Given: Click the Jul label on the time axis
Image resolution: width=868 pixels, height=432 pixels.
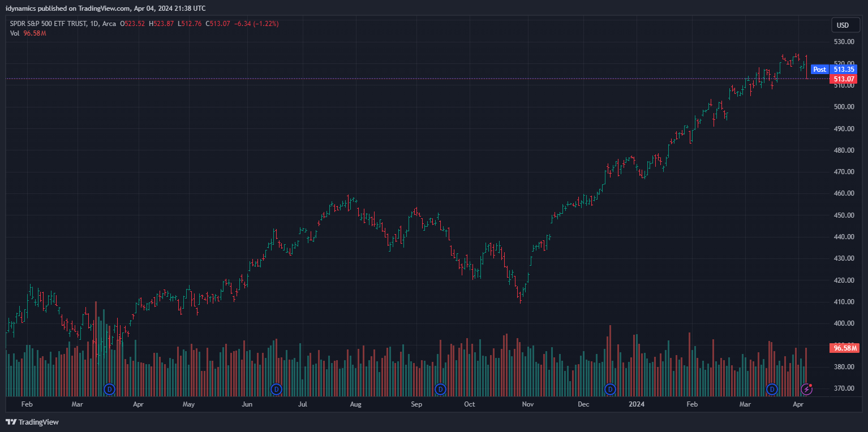Looking at the screenshot, I should click(303, 404).
